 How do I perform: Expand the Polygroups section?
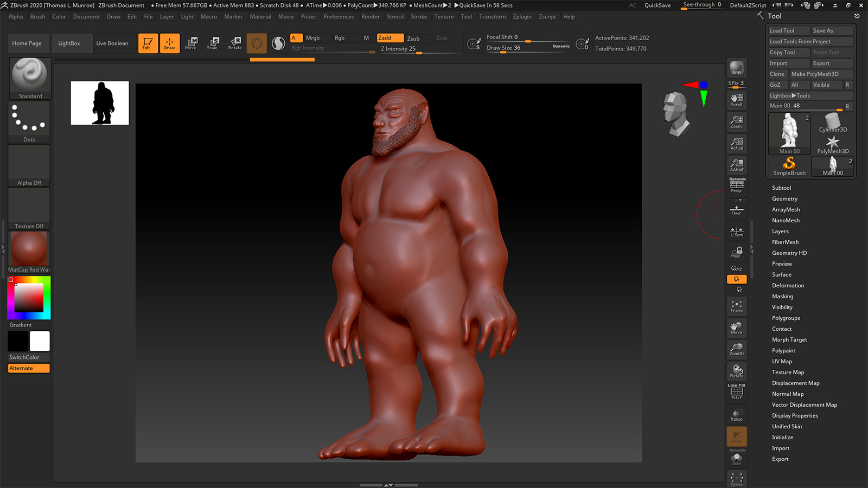[x=786, y=318]
